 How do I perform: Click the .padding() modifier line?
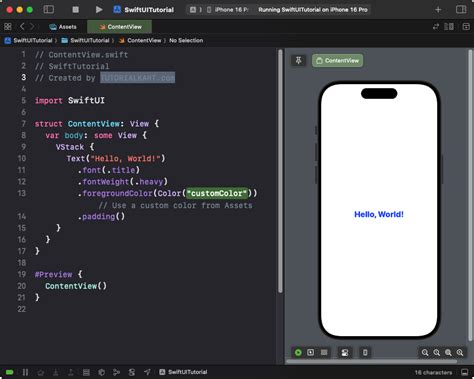click(x=101, y=217)
